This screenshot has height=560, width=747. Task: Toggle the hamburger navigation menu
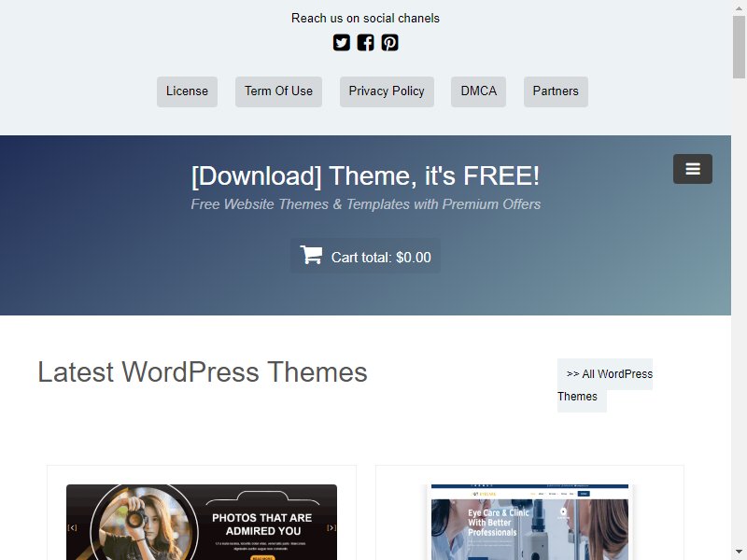(693, 169)
